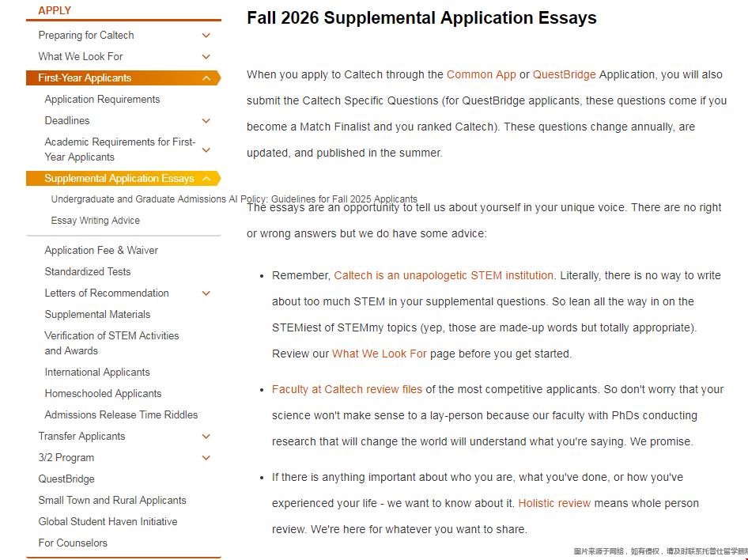The image size is (748, 560).
Task: Open International Applicants page
Action: [x=97, y=373]
